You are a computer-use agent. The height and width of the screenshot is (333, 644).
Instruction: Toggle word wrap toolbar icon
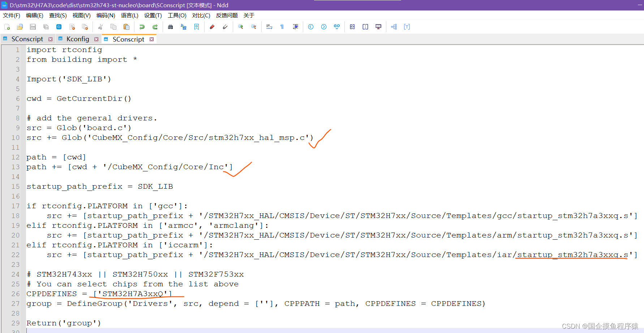[269, 27]
